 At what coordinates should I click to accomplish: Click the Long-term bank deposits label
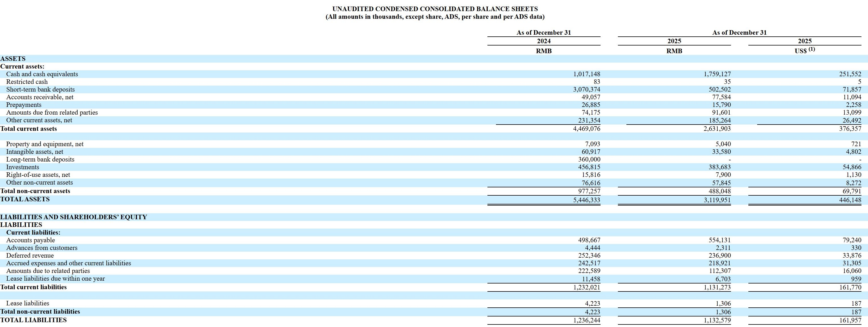pos(40,160)
